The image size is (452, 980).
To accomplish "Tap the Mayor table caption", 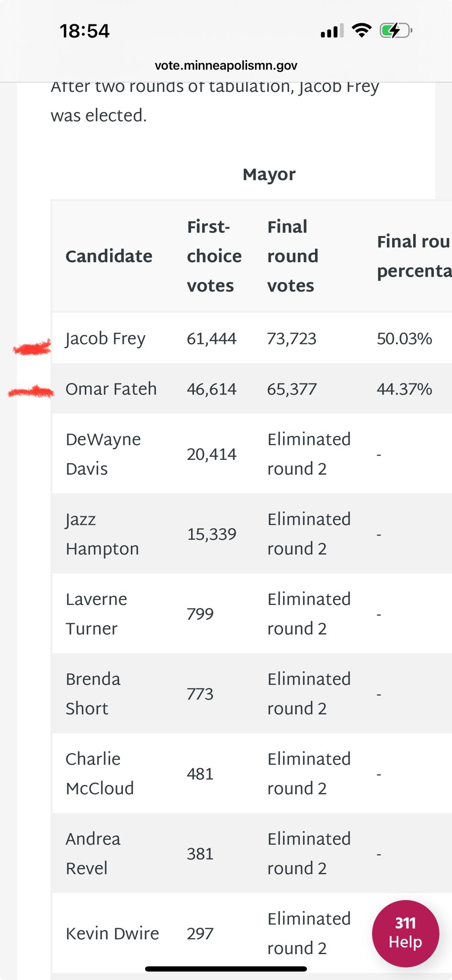I will coord(269,174).
